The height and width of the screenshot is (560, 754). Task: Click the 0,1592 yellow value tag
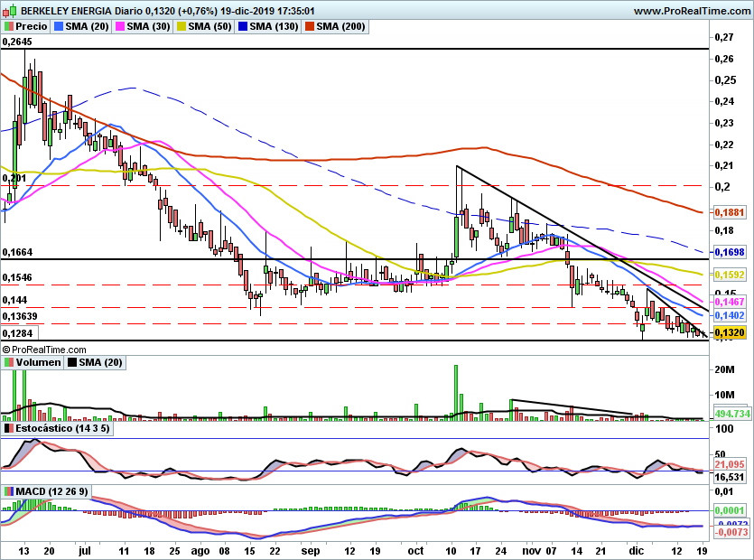tap(728, 274)
